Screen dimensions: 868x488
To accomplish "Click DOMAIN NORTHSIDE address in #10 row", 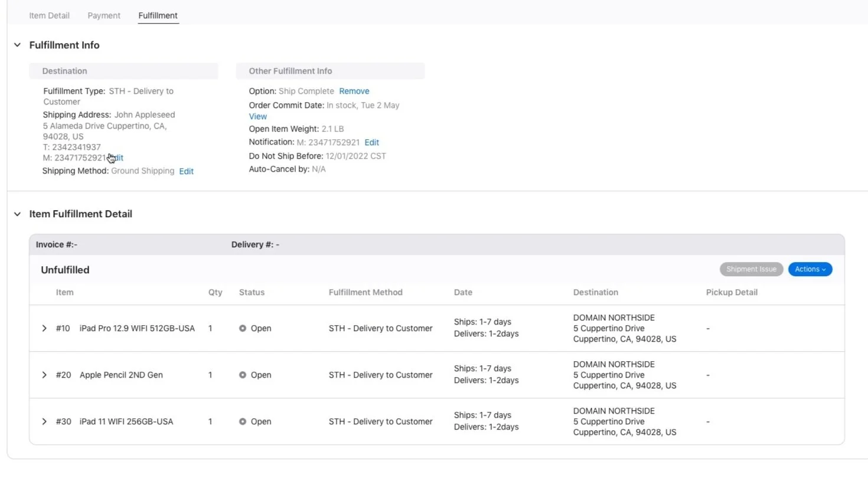I will point(625,328).
